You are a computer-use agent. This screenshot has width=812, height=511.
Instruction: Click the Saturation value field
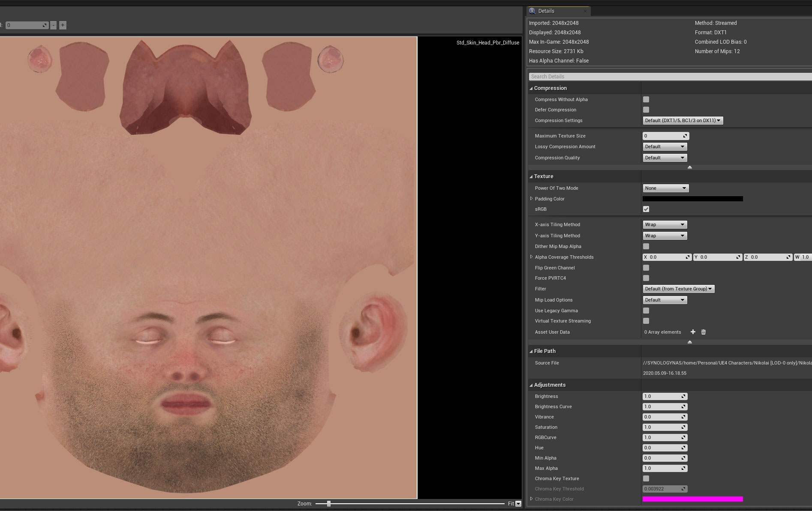tap(665, 427)
